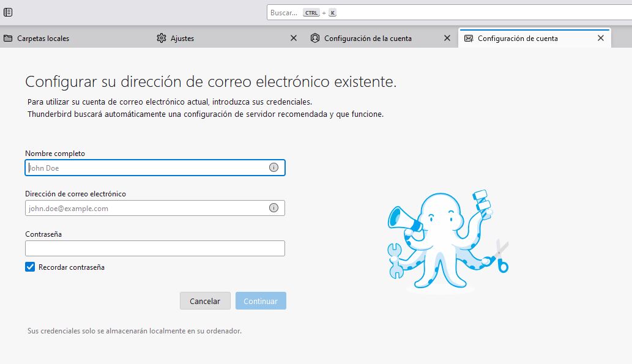Toggle the spaces toolbar icon at top left
The height and width of the screenshot is (364, 632).
point(8,12)
